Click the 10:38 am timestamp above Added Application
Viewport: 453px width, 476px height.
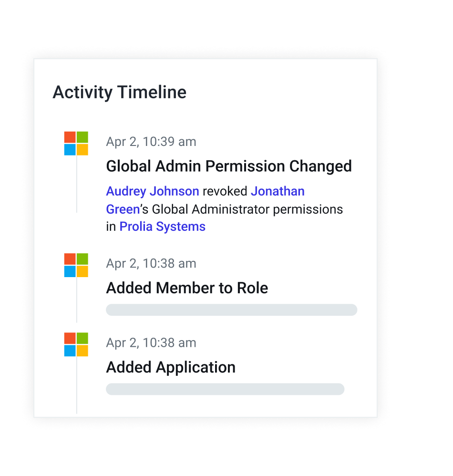click(x=151, y=343)
